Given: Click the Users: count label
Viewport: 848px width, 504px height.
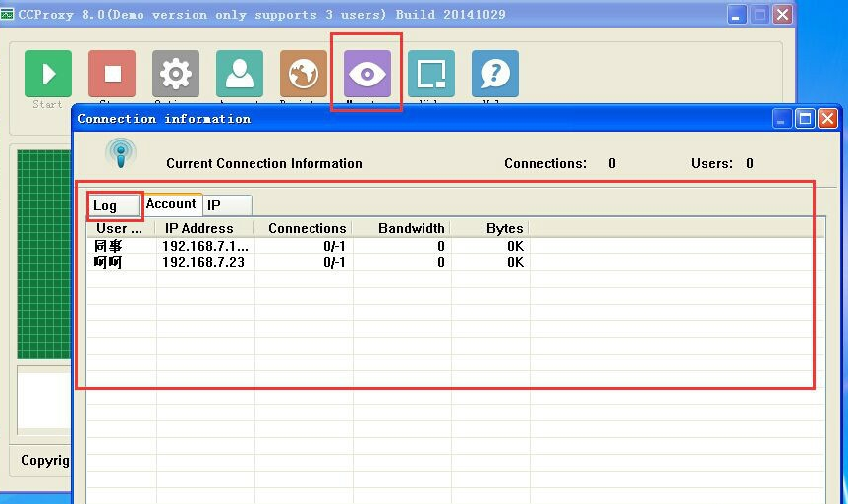Looking at the screenshot, I should pos(711,163).
